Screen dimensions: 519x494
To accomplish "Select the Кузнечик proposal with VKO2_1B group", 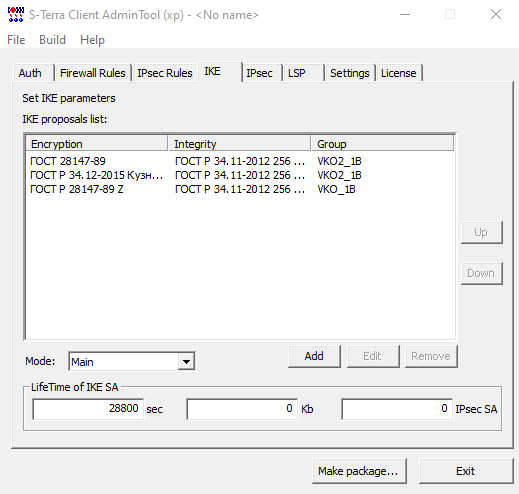I will click(x=240, y=175).
